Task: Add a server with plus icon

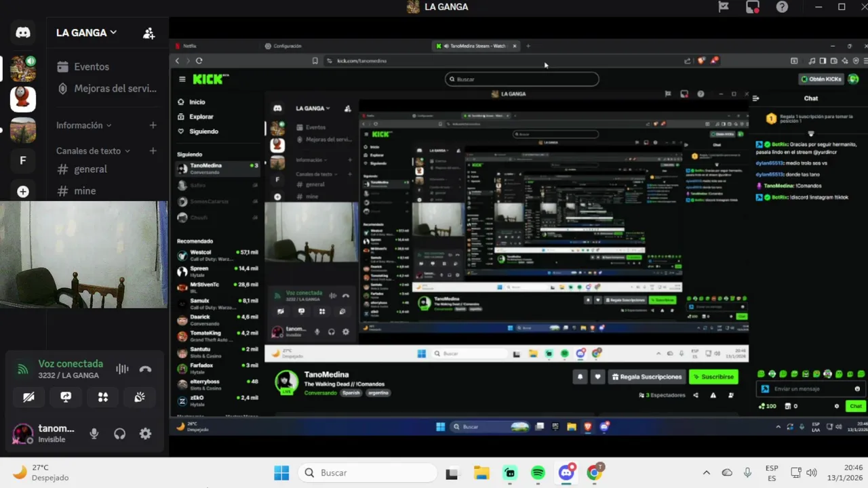Action: click(23, 192)
